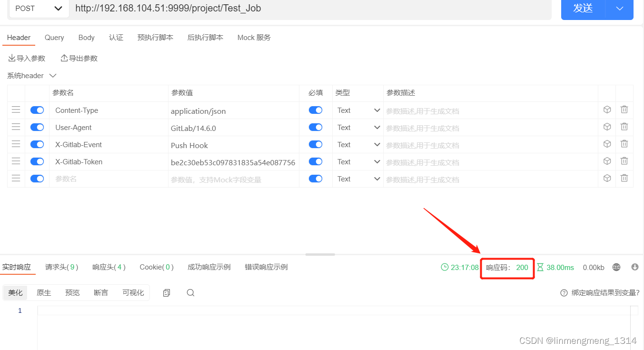
Task: Open the 后执行脚本 tab
Action: click(x=205, y=38)
